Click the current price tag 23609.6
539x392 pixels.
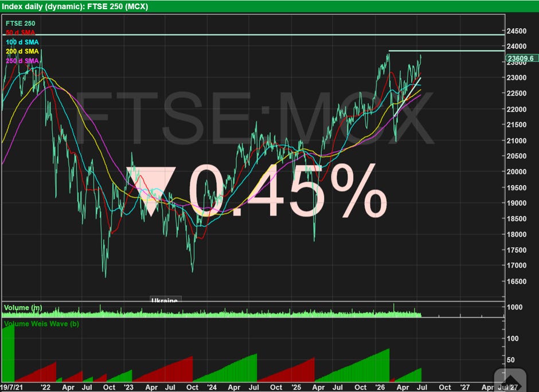coord(522,58)
